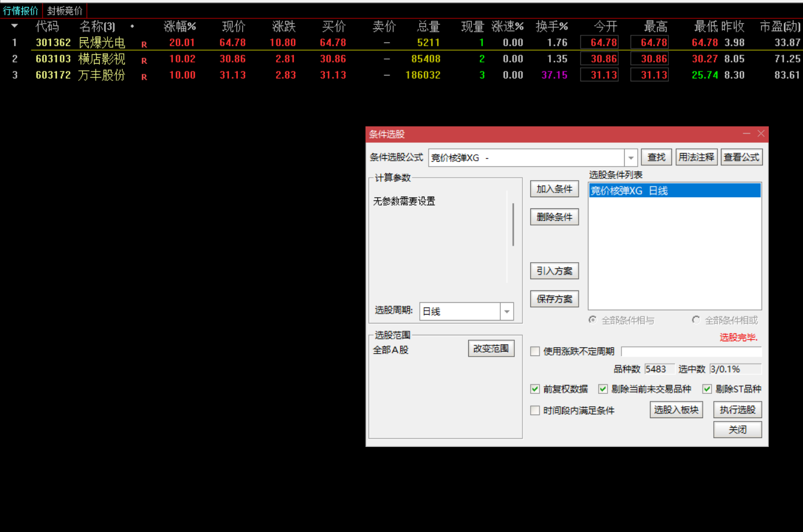Click the 名称(3) column header
The width and height of the screenshot is (803, 532).
[x=97, y=27]
